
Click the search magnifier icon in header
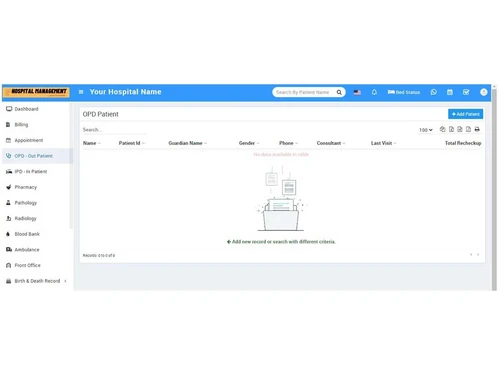(339, 92)
